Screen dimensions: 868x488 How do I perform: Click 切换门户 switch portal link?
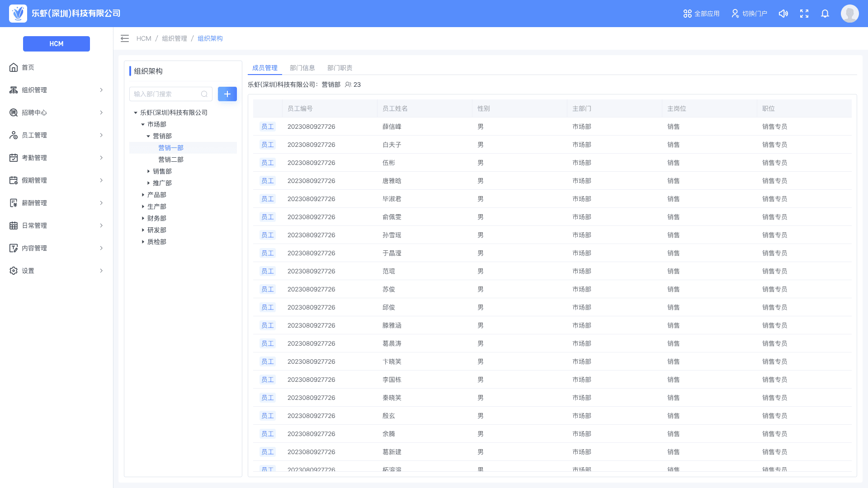(x=749, y=14)
